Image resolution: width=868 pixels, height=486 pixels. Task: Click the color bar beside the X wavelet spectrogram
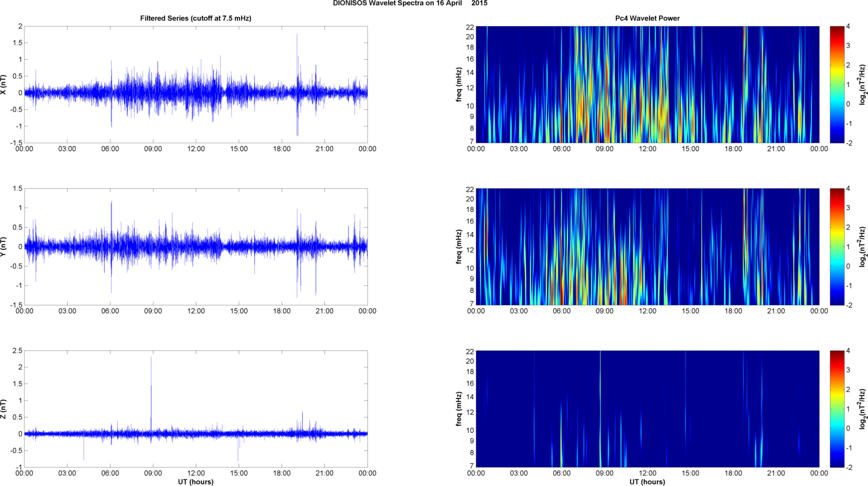(837, 85)
